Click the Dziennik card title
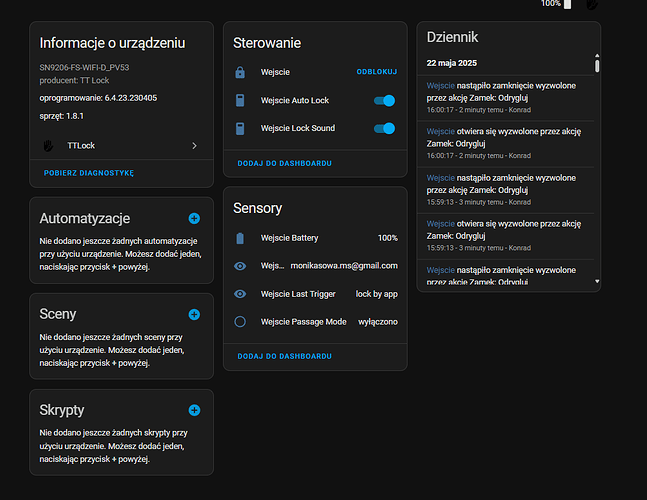The height and width of the screenshot is (500, 647). pyautogui.click(x=452, y=37)
